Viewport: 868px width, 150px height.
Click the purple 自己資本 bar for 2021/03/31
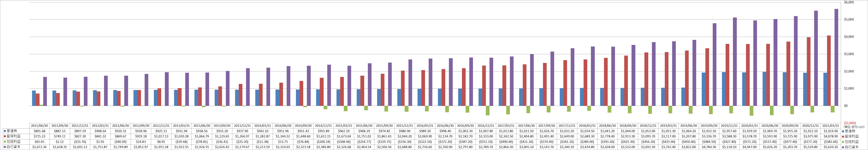click(x=836, y=58)
